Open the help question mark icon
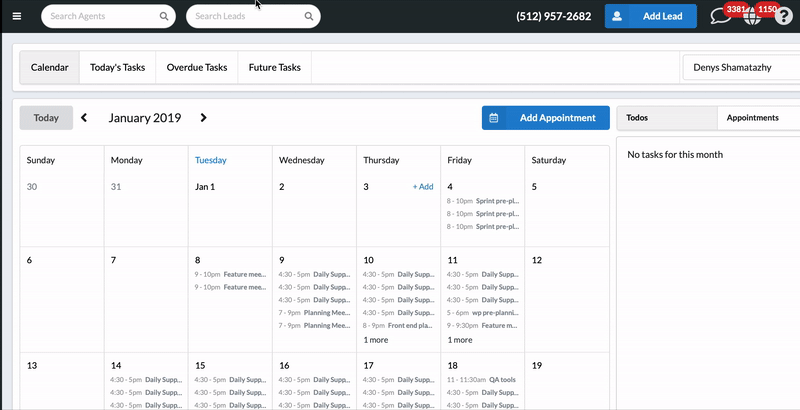Screen dimensions: 800x410 tap(783, 17)
